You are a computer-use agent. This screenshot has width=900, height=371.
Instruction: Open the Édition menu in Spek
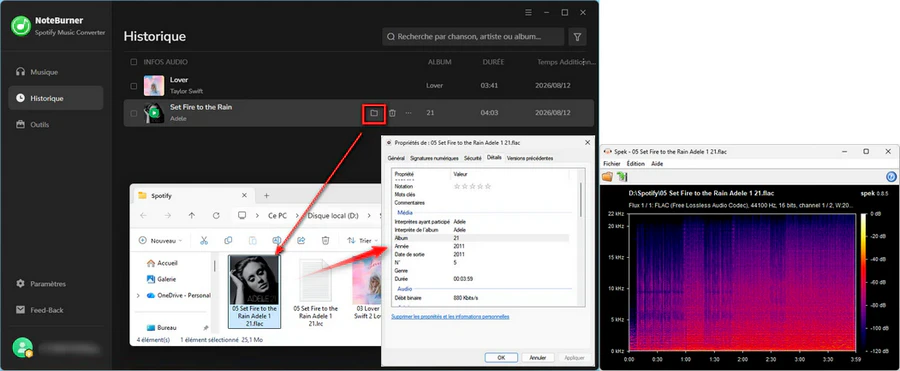635,164
